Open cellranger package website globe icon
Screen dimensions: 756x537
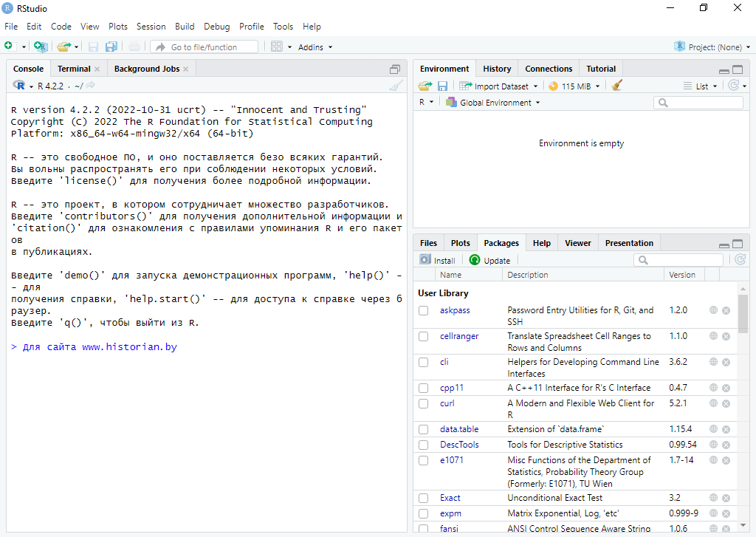click(x=714, y=336)
